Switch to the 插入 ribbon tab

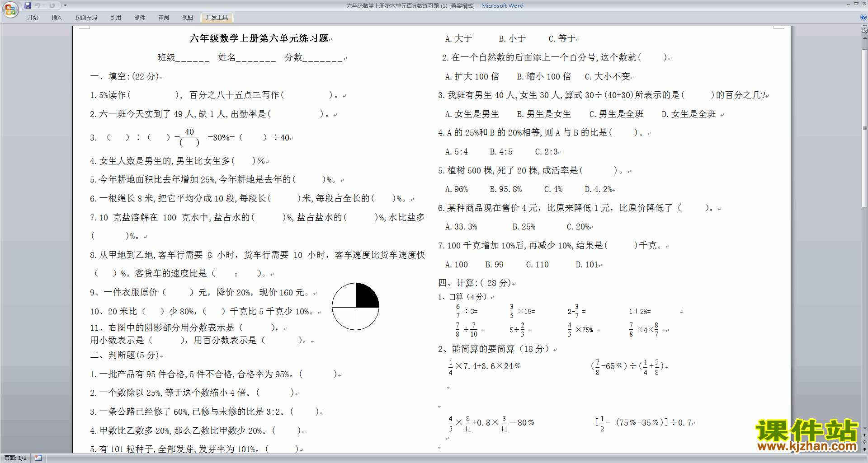[x=57, y=17]
